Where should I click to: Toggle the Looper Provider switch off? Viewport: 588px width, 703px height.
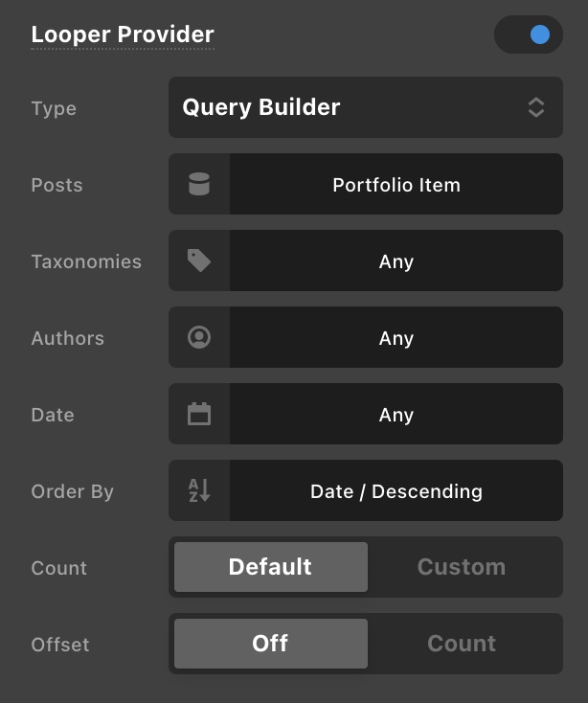click(x=528, y=34)
